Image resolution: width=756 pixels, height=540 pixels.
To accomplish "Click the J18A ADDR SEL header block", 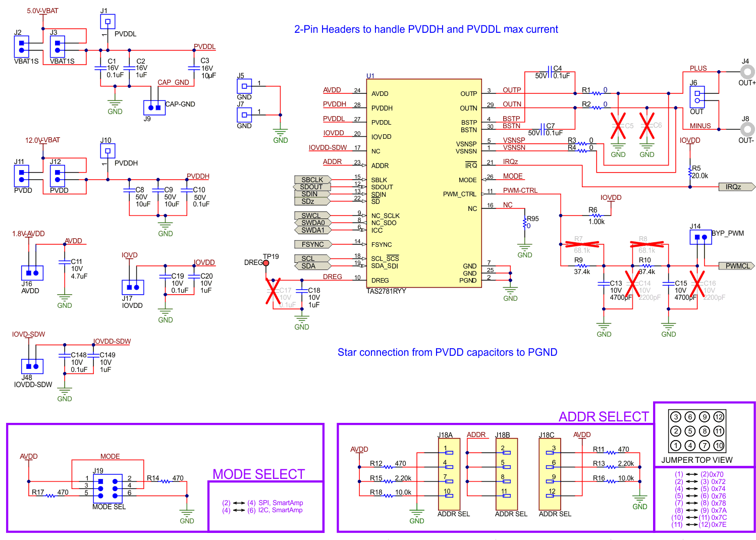I will 449,474.
